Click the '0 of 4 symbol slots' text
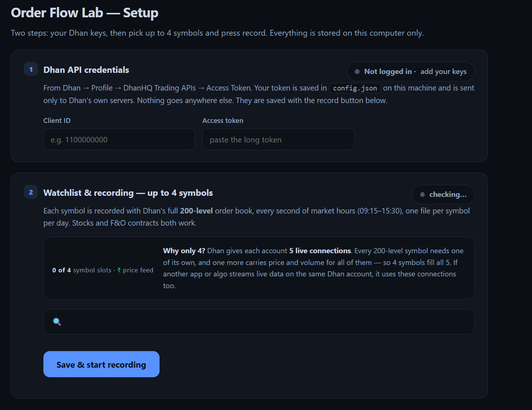Viewport: 532px width, 410px height. click(x=82, y=270)
